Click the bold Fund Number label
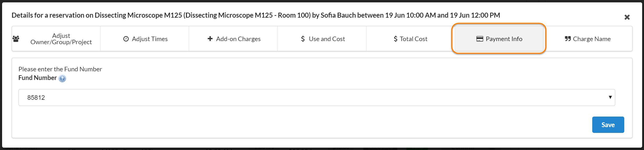Viewport: 644px width, 150px height. pos(38,78)
